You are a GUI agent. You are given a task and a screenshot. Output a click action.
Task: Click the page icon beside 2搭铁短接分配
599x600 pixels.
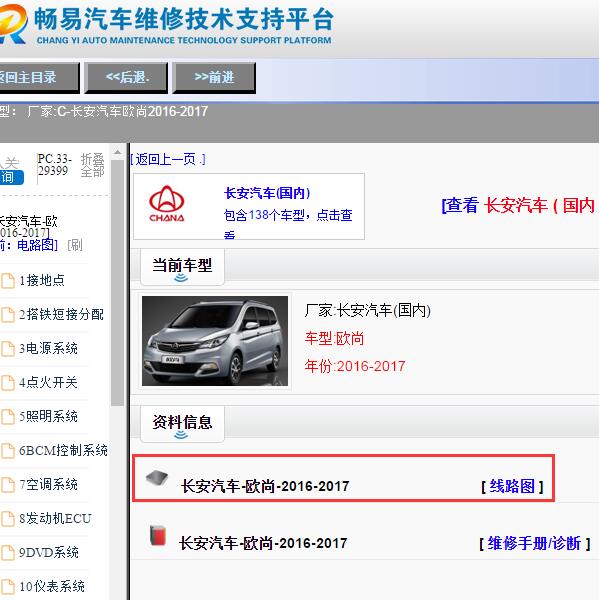click(7, 315)
